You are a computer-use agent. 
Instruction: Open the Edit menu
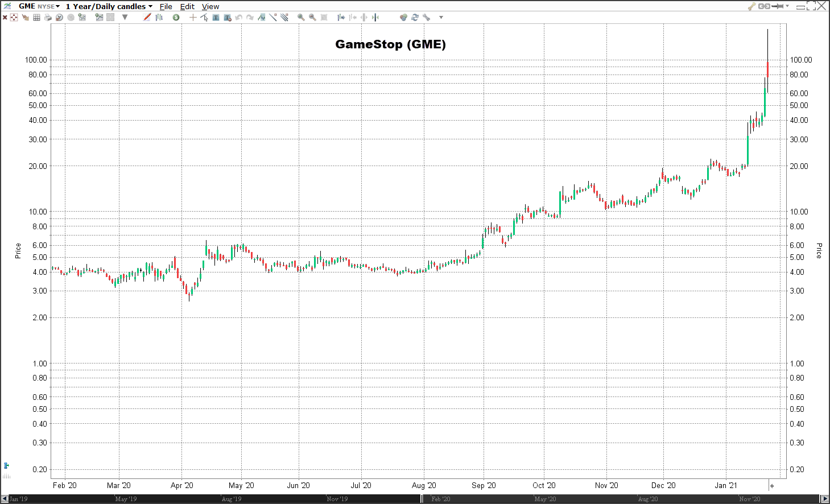(x=187, y=6)
